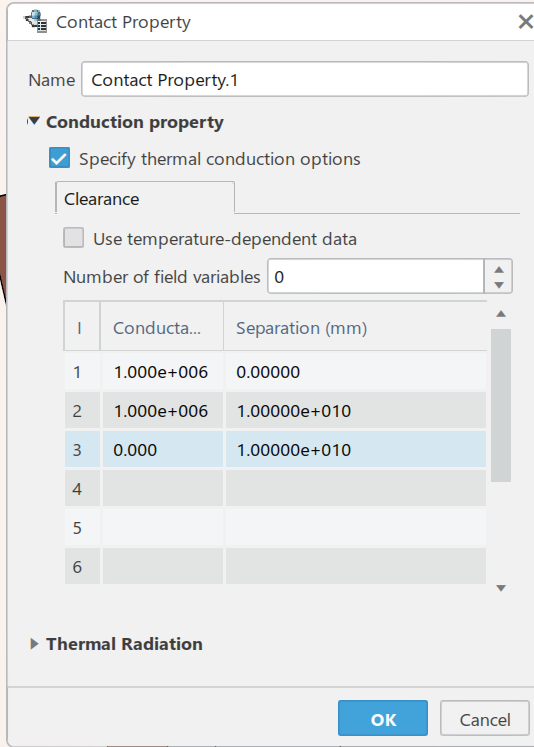Click the Name input field
The width and height of the screenshot is (534, 747).
click(x=305, y=80)
